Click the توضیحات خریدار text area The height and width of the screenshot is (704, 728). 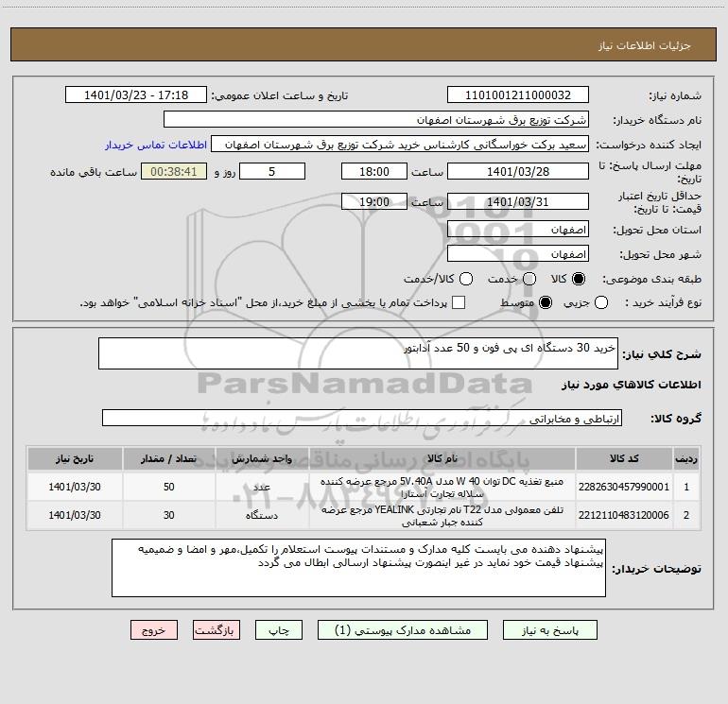(358, 568)
